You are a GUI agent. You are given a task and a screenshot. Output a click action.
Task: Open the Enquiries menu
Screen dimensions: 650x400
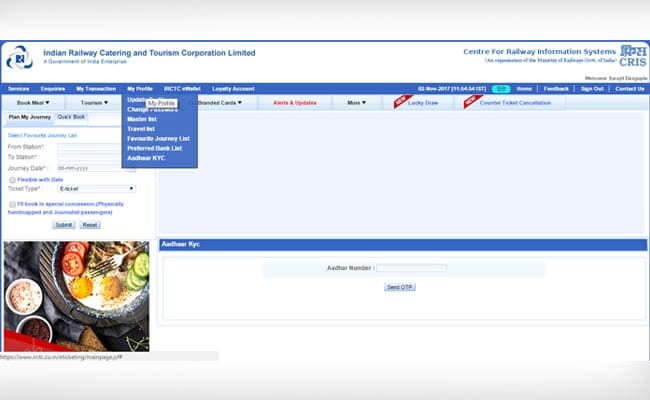(53, 89)
